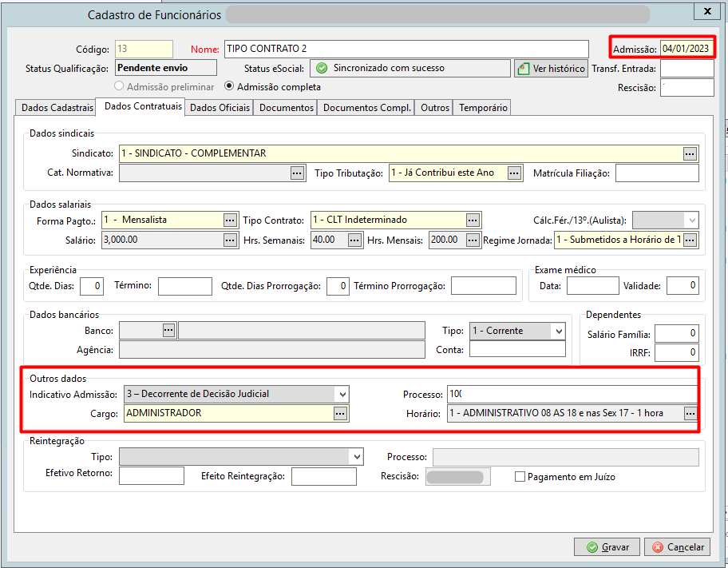Open Sindicato lookup ellipsis button

[x=690, y=154]
